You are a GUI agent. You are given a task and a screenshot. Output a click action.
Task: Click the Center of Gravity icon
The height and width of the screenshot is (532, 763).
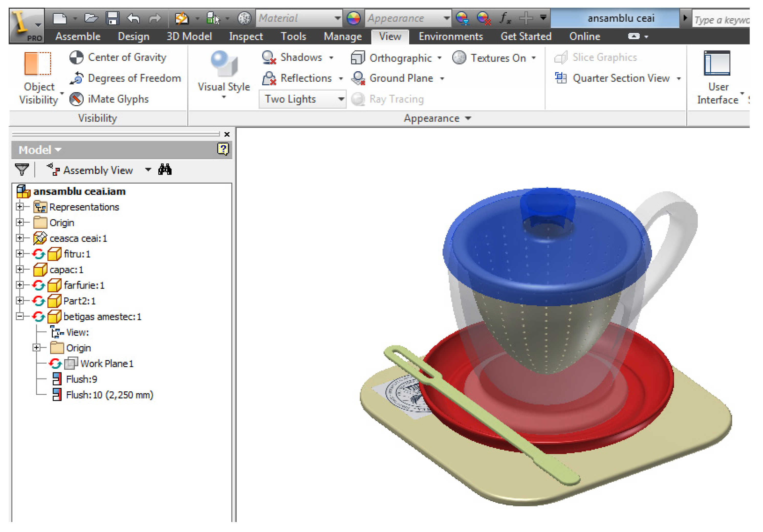pos(77,58)
